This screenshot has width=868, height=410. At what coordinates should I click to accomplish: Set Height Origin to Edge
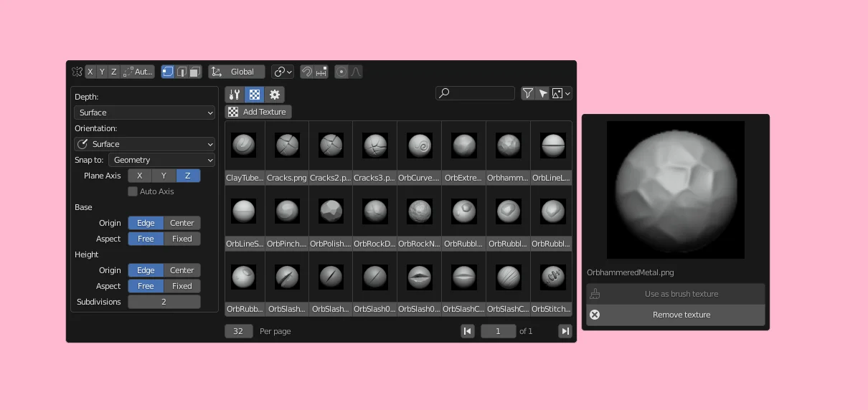click(146, 270)
